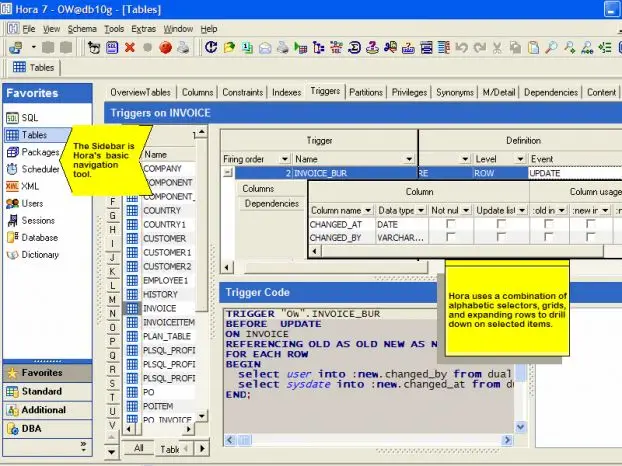Open the Schema menu
The image size is (622, 466).
point(82,29)
